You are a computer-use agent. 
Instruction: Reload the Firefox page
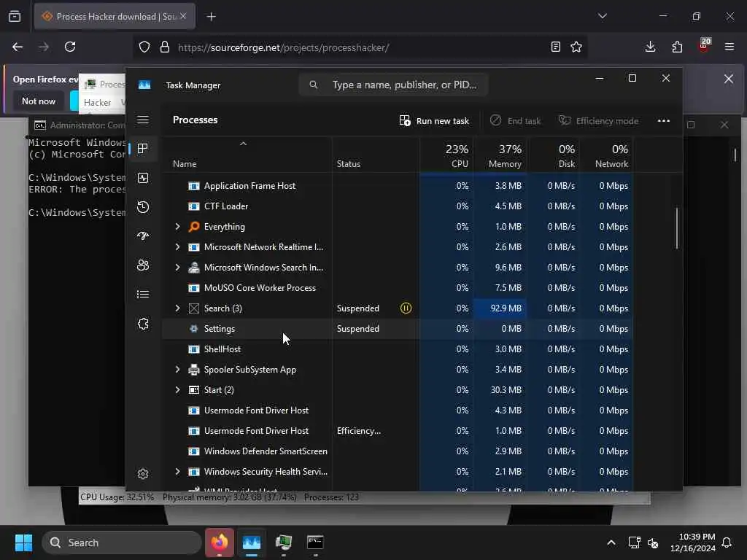pyautogui.click(x=70, y=47)
